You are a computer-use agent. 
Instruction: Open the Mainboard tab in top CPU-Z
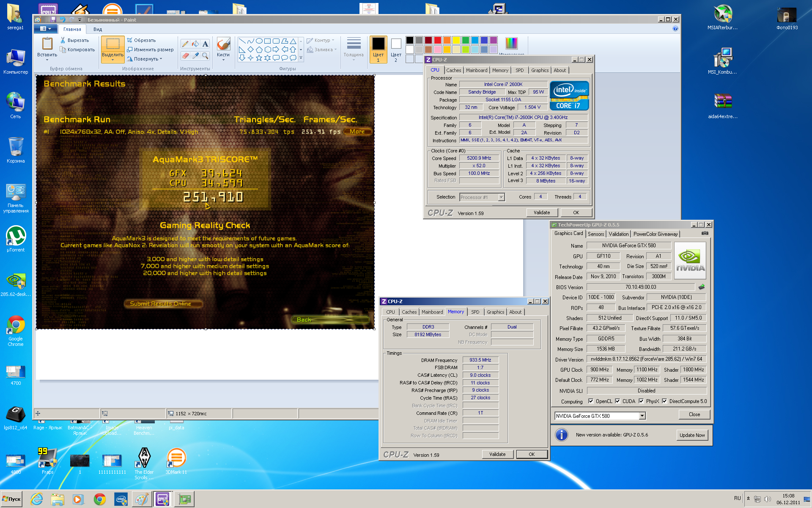[x=477, y=70]
